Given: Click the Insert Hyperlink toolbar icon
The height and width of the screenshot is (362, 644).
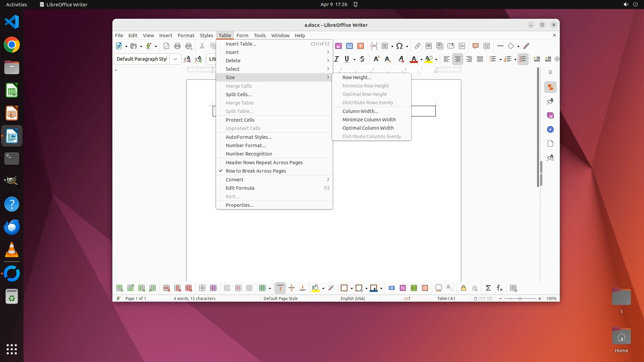Looking at the screenshot, I should click(x=417, y=46).
